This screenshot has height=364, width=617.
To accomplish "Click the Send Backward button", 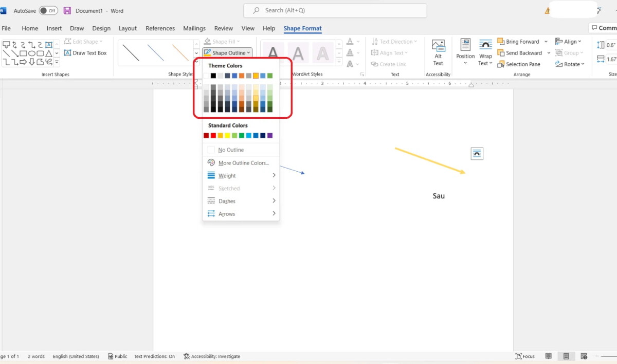I will (x=519, y=53).
